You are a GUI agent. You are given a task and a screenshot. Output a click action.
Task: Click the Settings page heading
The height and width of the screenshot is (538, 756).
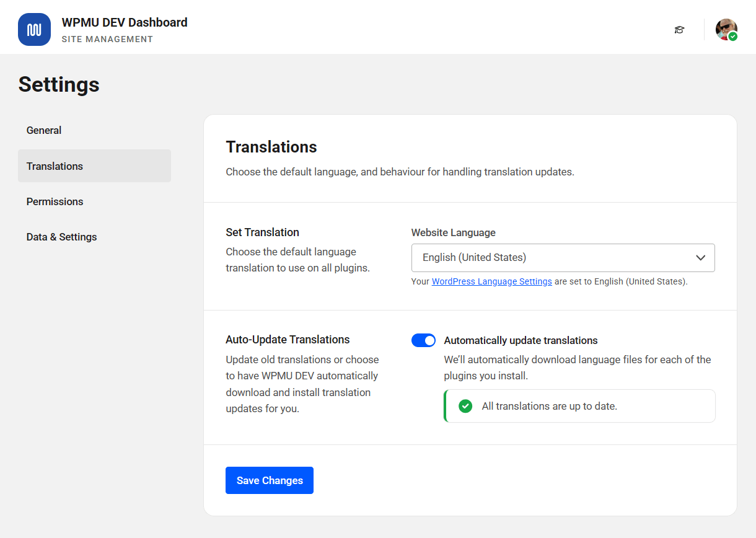[x=59, y=84]
